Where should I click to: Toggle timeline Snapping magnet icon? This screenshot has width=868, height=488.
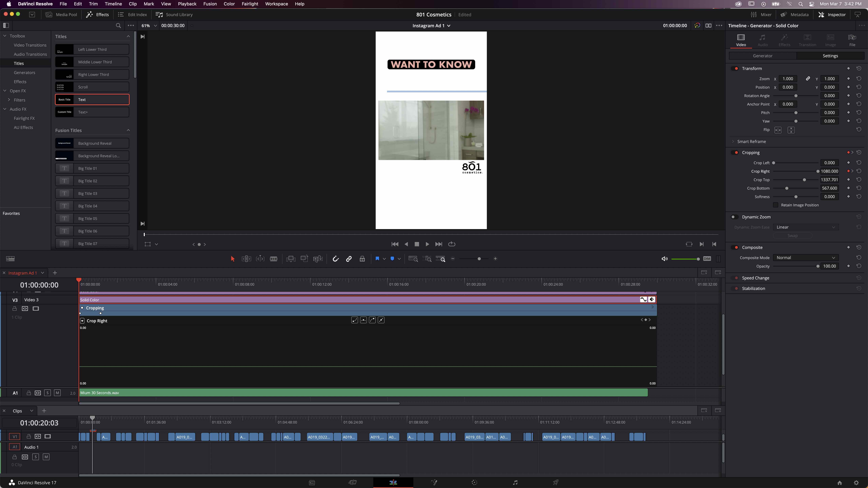336,259
